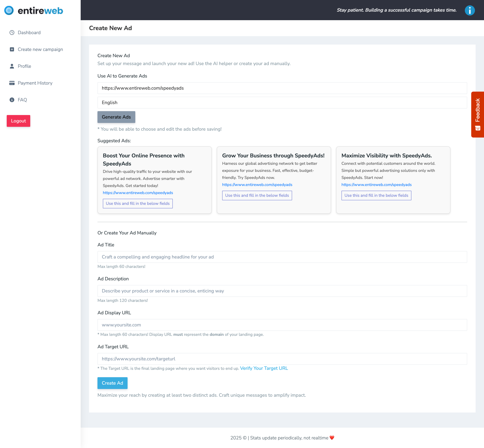Focus the Ad Title input field
The height and width of the screenshot is (448, 484).
[282, 257]
